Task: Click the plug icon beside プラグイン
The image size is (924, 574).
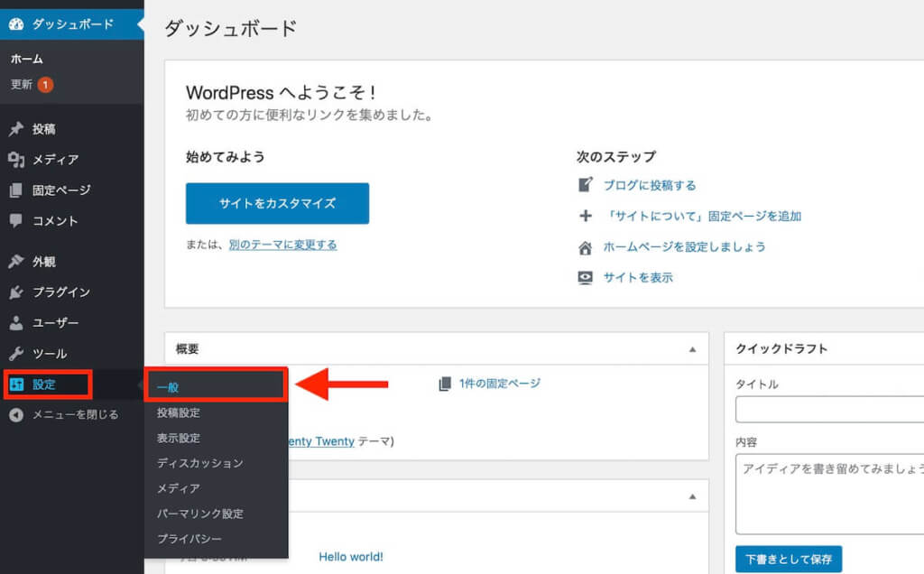Action: 16,292
